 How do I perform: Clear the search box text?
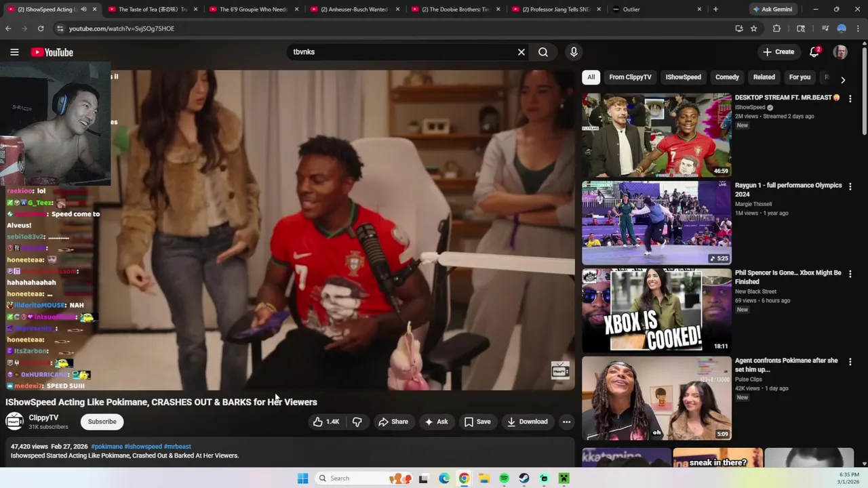tap(521, 52)
